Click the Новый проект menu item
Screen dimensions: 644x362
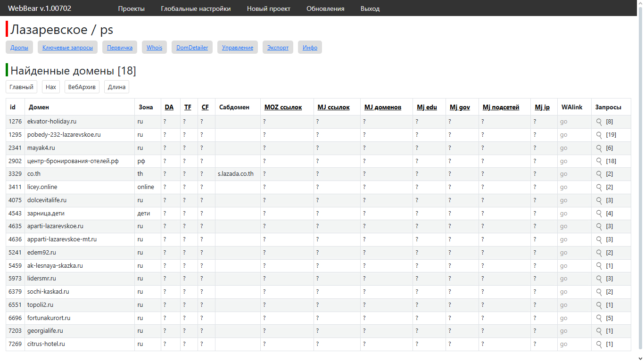coord(269,8)
